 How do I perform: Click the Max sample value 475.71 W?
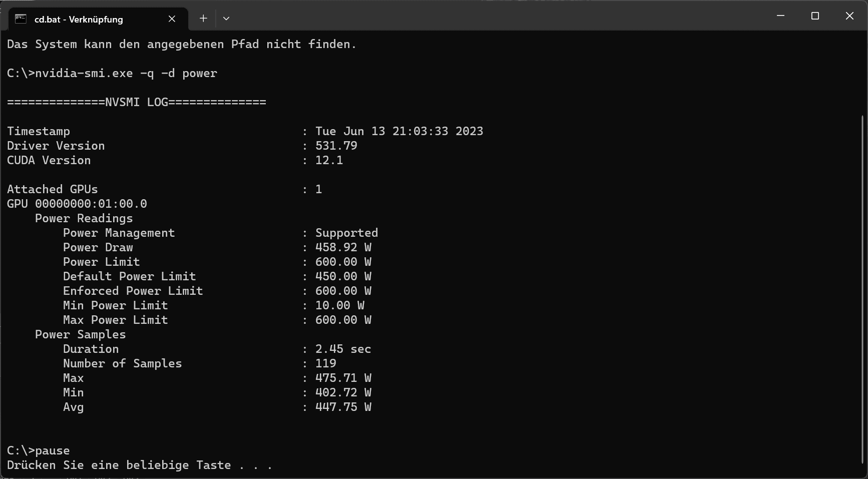[343, 378]
